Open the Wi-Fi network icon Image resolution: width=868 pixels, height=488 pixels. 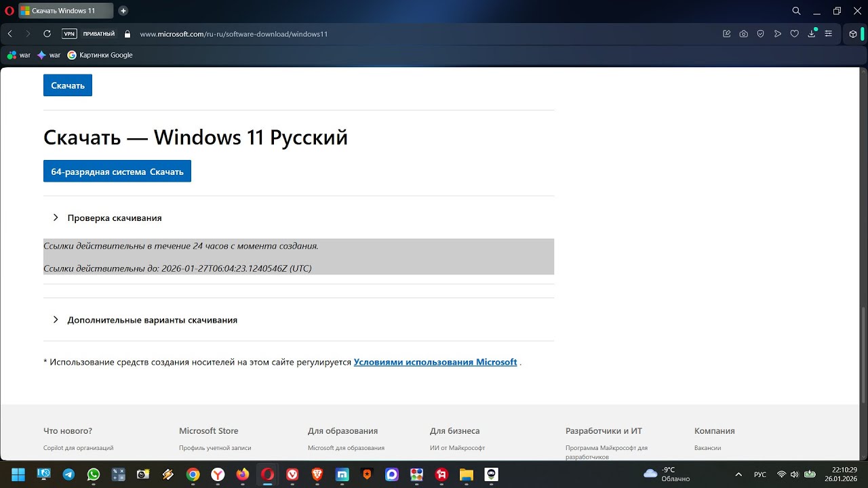pyautogui.click(x=781, y=474)
